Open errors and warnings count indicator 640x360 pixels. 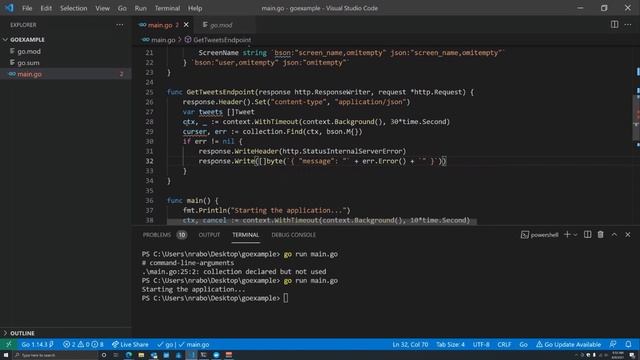(x=83, y=344)
